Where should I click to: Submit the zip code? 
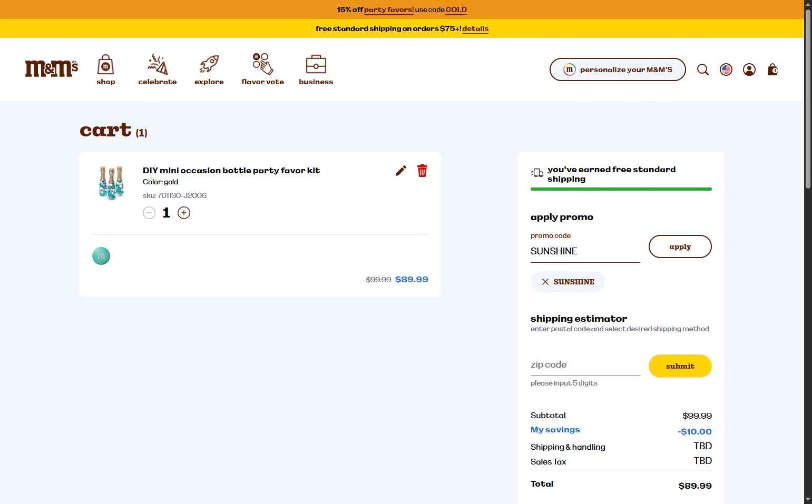680,366
